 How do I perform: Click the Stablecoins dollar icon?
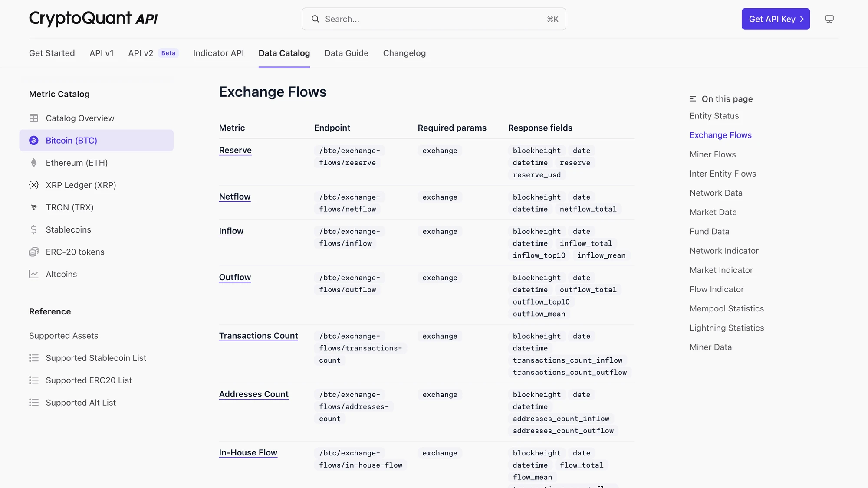34,229
